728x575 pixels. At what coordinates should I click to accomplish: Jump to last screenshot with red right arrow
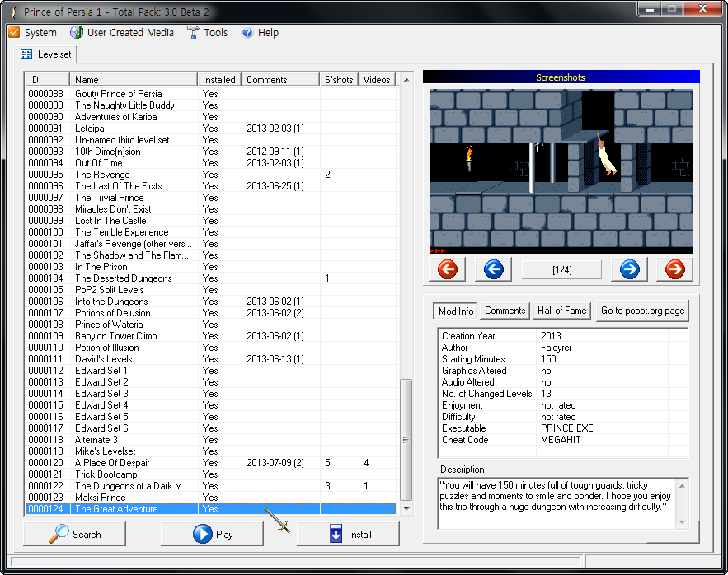click(x=674, y=269)
